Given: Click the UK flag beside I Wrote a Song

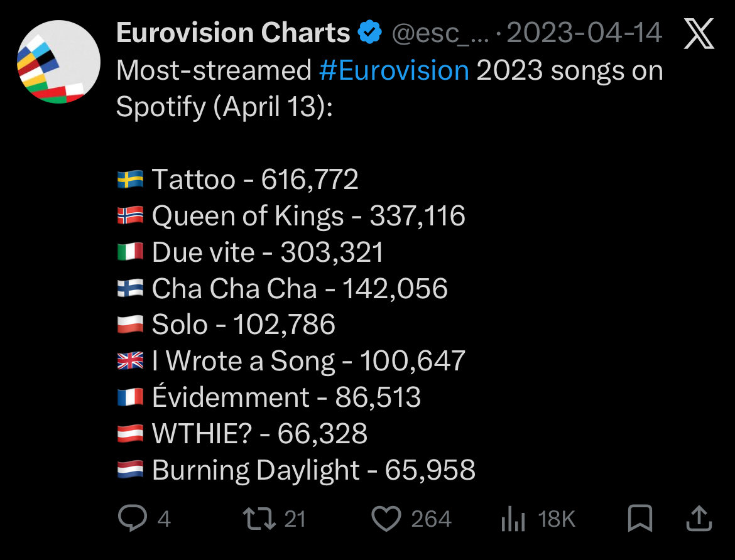Looking at the screenshot, I should [x=130, y=362].
